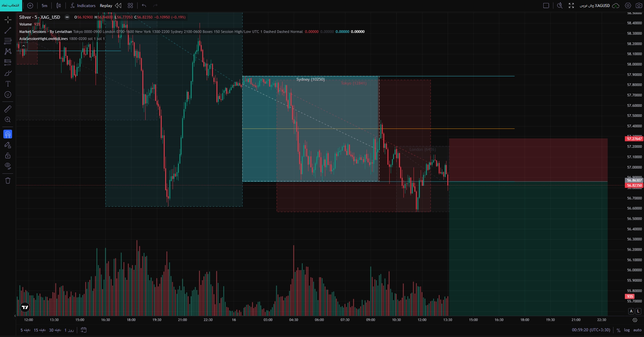
Task: Open the layout grid selector
Action: 130,5
